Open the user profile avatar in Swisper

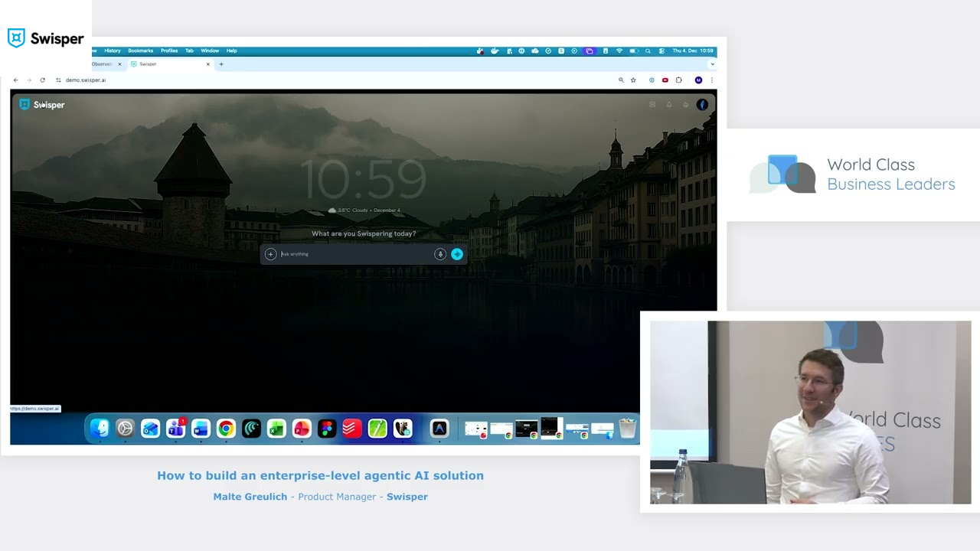point(702,105)
